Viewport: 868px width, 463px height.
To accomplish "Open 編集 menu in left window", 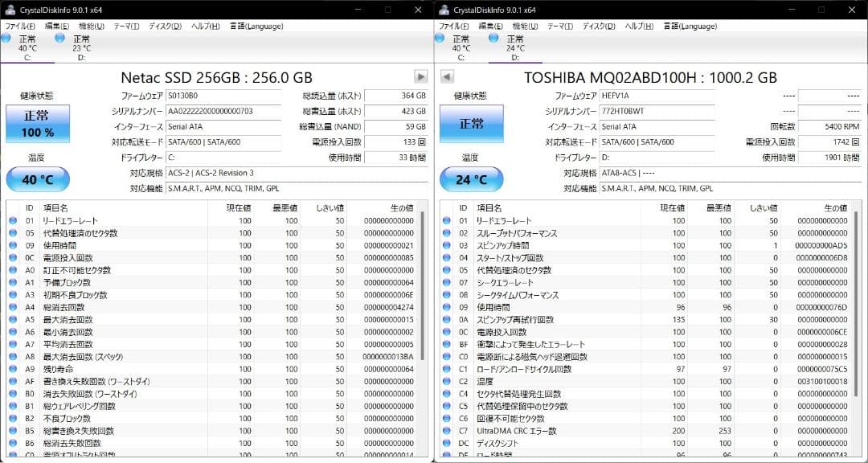I will (56, 26).
